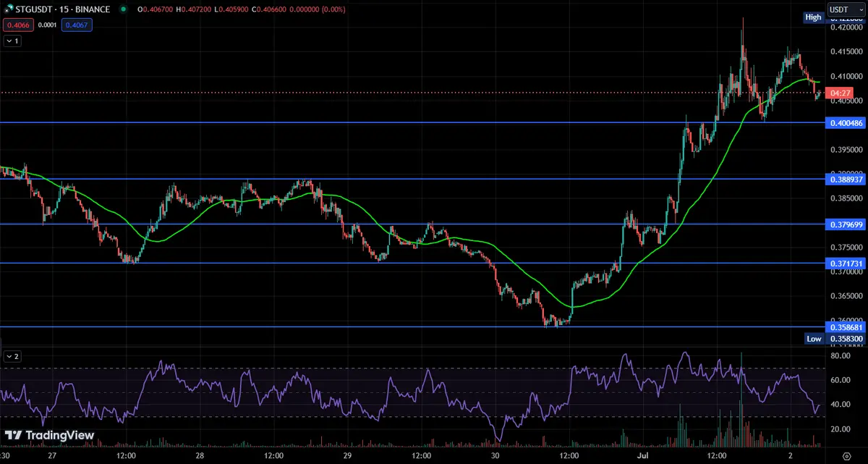The height and width of the screenshot is (464, 868).
Task: Select the horizontal line labeled 0.388937
Action: point(412,179)
